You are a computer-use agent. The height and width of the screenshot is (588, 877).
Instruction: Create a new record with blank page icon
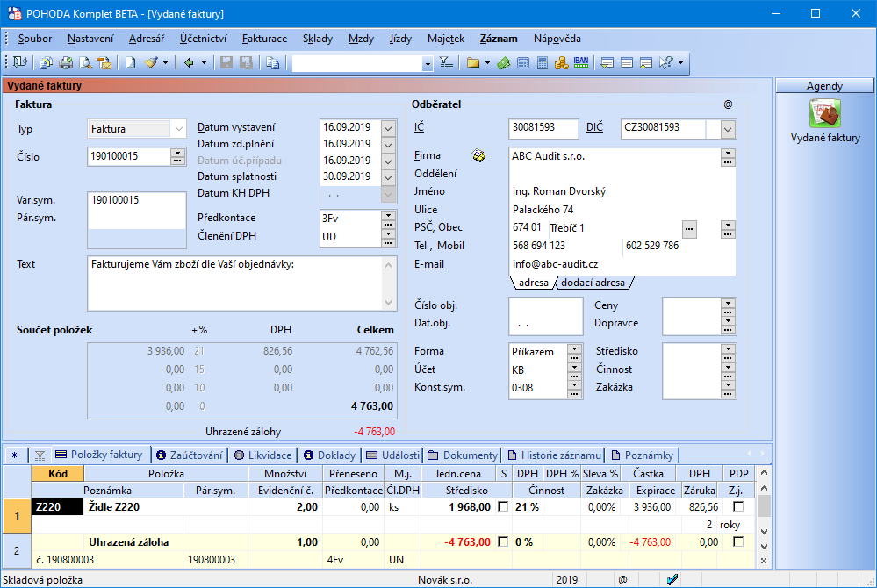[130, 62]
